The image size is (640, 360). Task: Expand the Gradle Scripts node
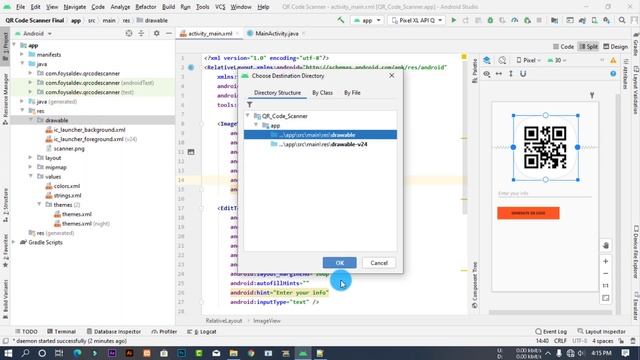(x=13, y=242)
